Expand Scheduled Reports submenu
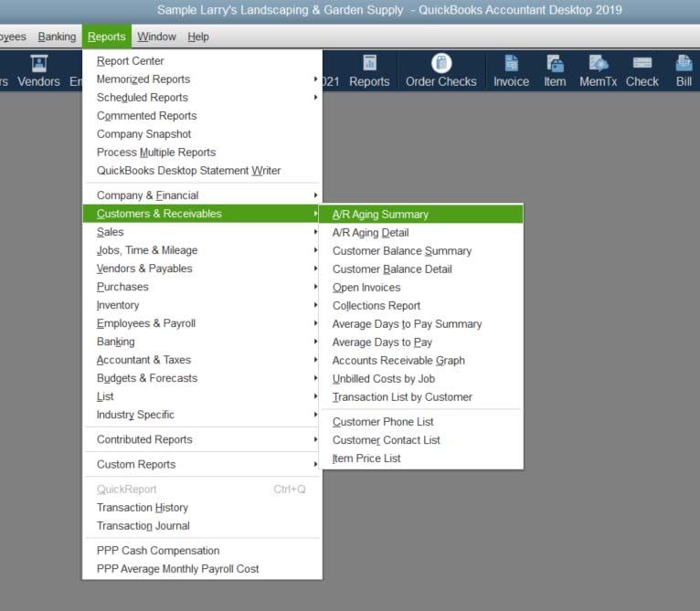Image resolution: width=700 pixels, height=611 pixels. coord(202,98)
